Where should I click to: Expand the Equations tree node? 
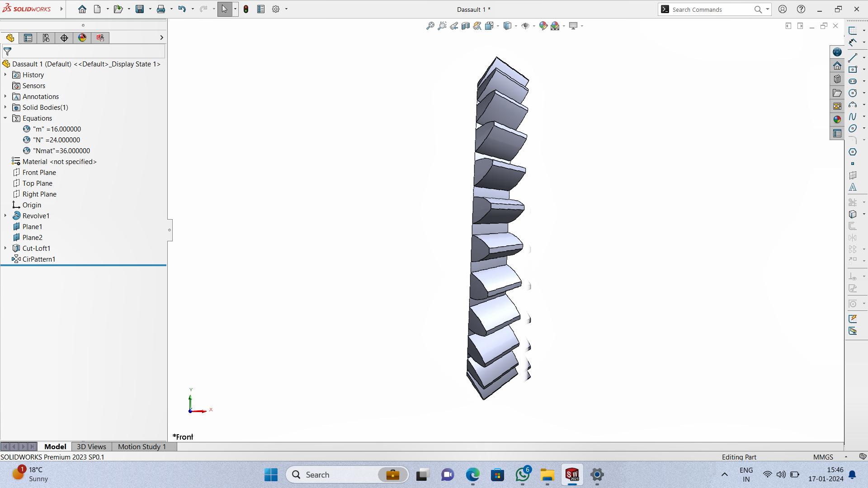point(5,118)
